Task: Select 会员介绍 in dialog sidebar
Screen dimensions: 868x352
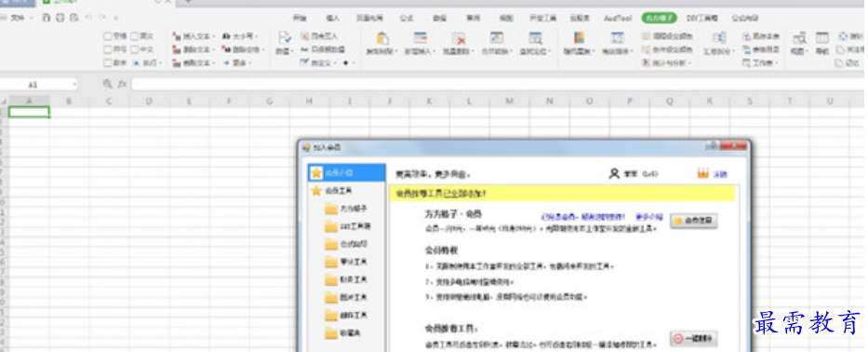Action: tap(346, 172)
